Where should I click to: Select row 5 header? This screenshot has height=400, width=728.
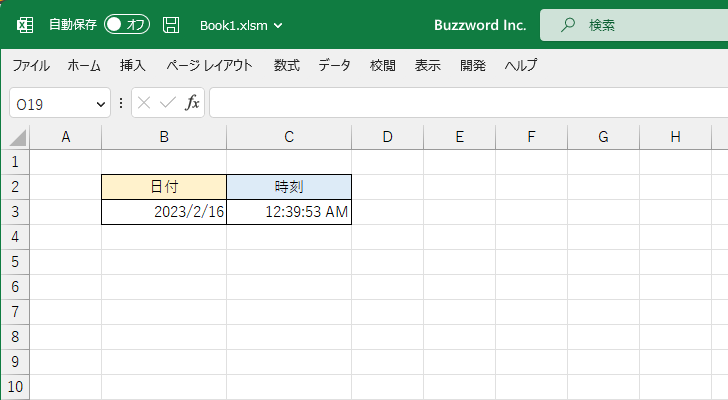click(15, 262)
